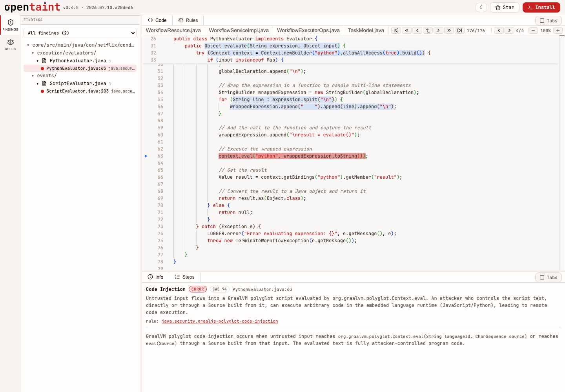565x392 pixels.
Task: Open the WorkflowResource.java file tab
Action: pos(173,30)
